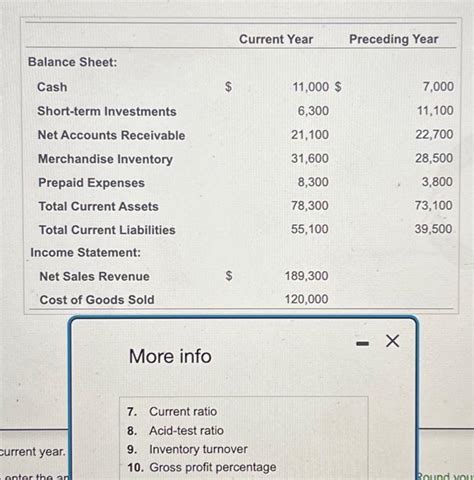Click Merchandise Inventory value 31,600
Image resolution: width=474 pixels, height=480 pixels.
click(x=310, y=158)
